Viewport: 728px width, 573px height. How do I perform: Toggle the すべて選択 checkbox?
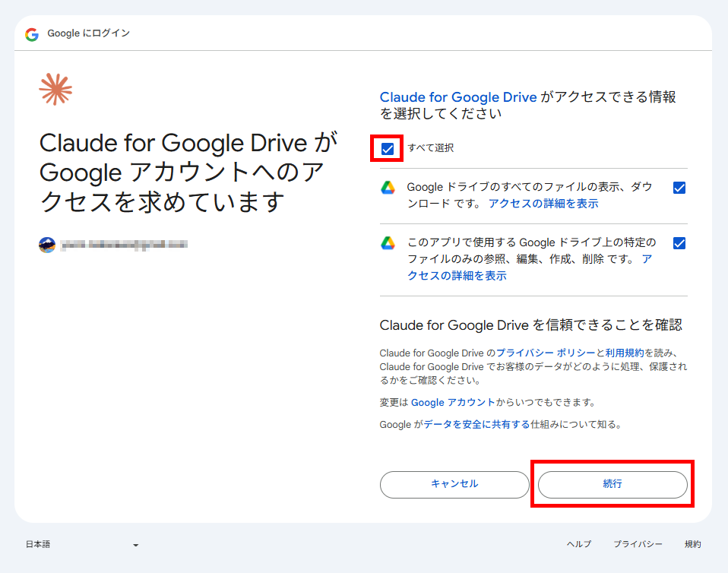point(388,149)
